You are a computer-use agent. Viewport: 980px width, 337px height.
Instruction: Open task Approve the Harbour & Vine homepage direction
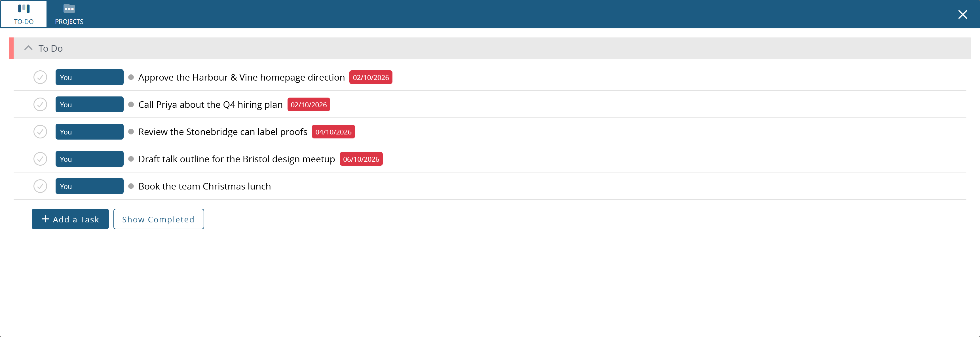click(x=242, y=77)
